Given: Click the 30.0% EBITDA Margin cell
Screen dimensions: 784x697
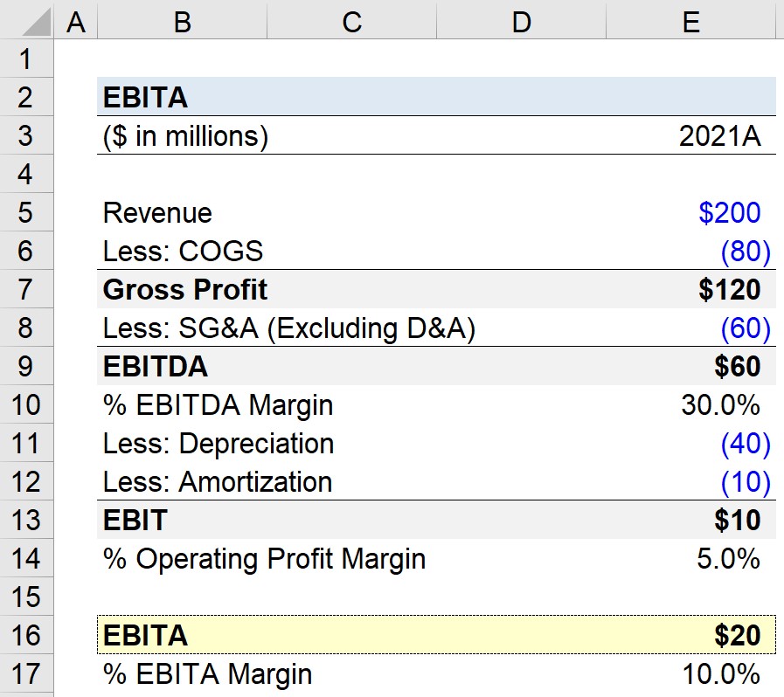Looking at the screenshot, I should pos(691,404).
